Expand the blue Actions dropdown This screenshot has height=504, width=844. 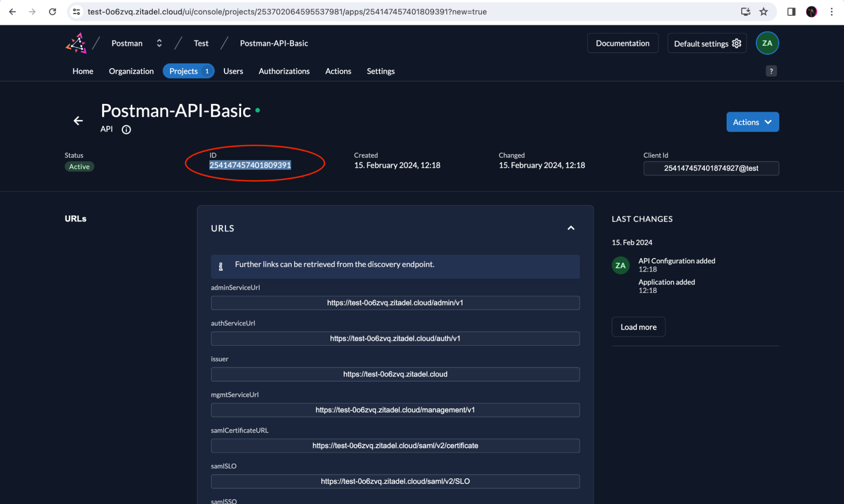[x=752, y=122]
